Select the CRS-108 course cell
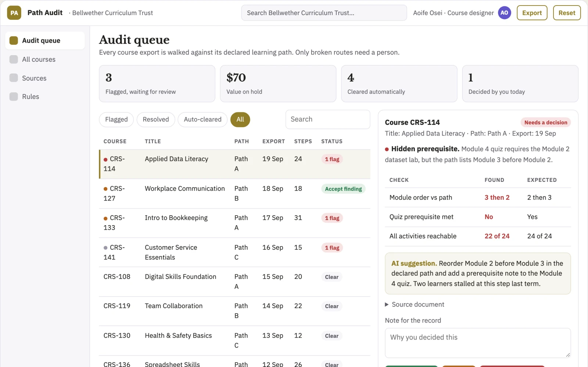 (117, 277)
